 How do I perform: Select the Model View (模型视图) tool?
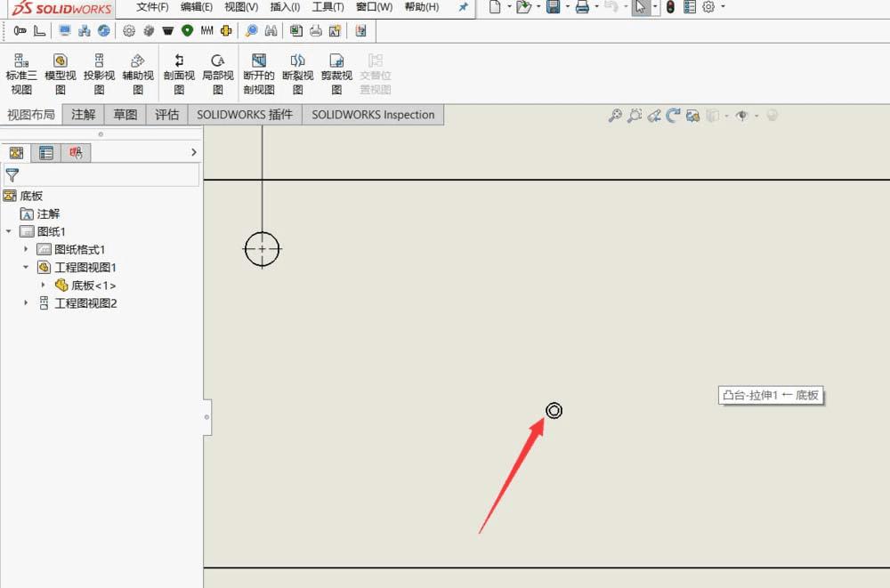pyautogui.click(x=61, y=73)
